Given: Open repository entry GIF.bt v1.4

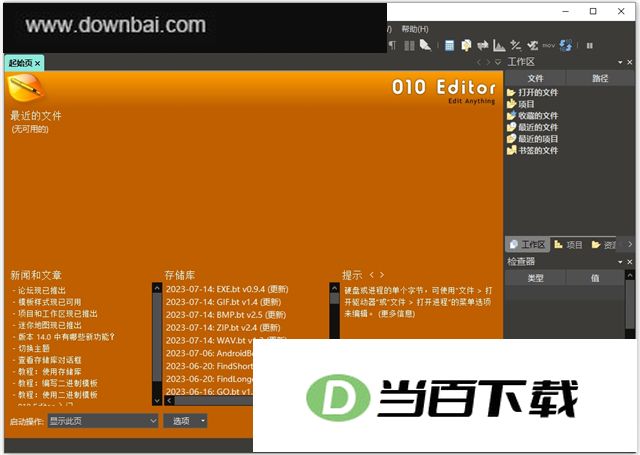Looking at the screenshot, I should (223, 302).
